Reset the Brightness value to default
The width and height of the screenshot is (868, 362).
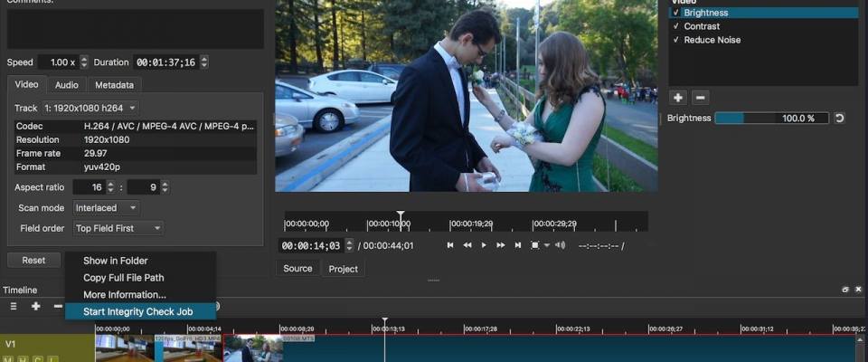[x=839, y=118]
